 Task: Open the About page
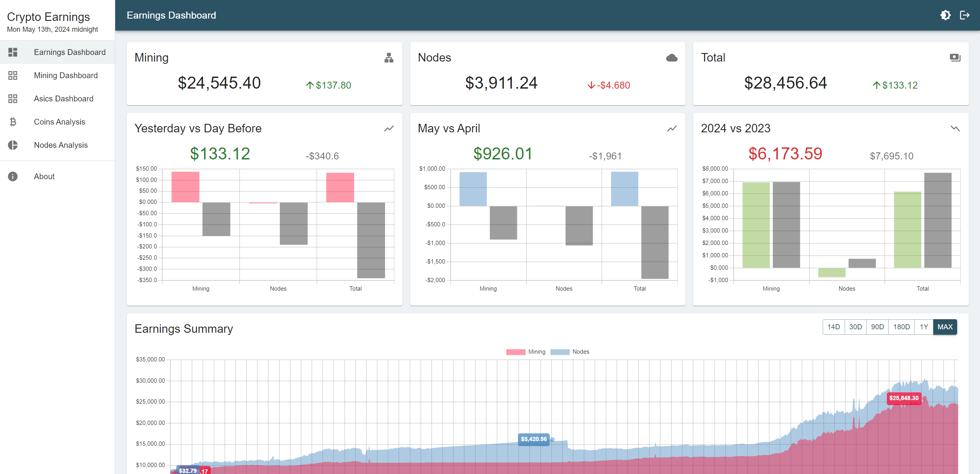pos(57,176)
